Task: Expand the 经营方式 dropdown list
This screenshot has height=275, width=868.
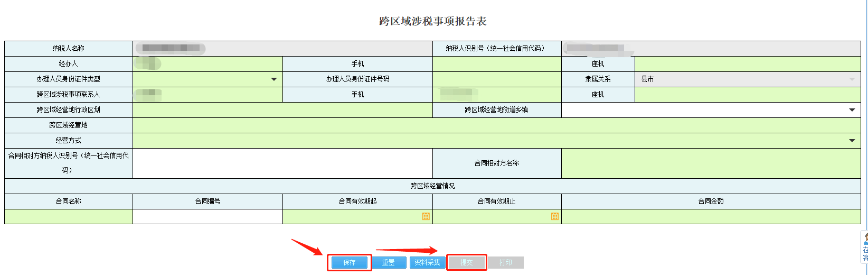Action: click(852, 141)
